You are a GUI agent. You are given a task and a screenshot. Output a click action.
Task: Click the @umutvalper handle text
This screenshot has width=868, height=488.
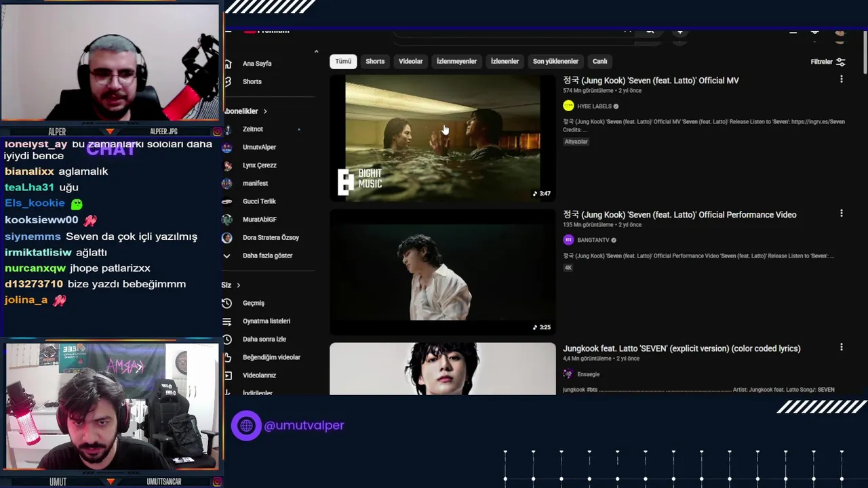tap(304, 426)
